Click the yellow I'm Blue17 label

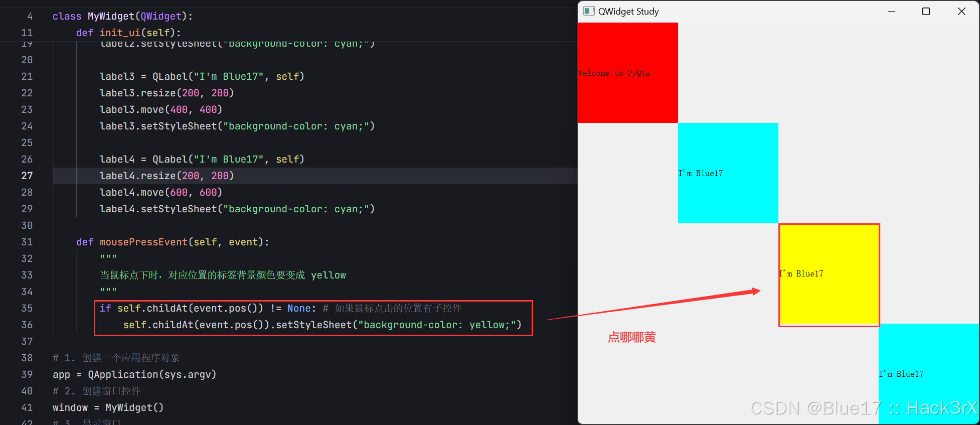point(829,273)
